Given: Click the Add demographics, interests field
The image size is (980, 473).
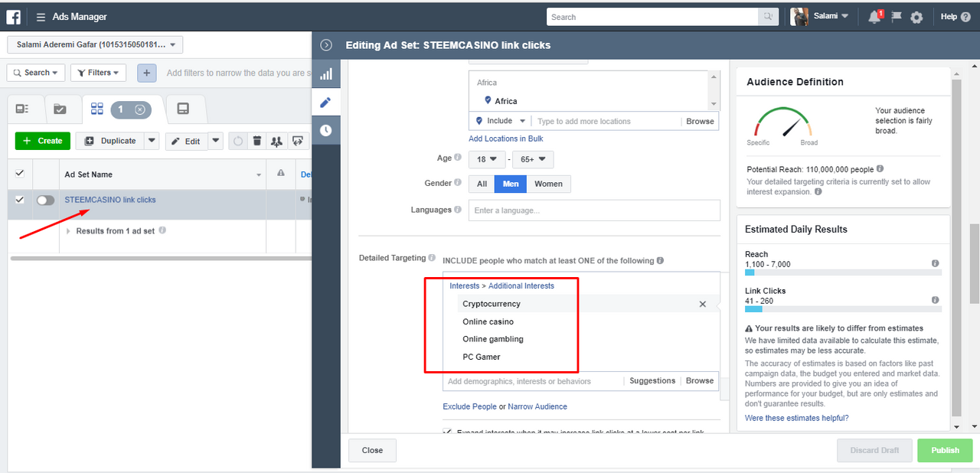Looking at the screenshot, I should 533,381.
